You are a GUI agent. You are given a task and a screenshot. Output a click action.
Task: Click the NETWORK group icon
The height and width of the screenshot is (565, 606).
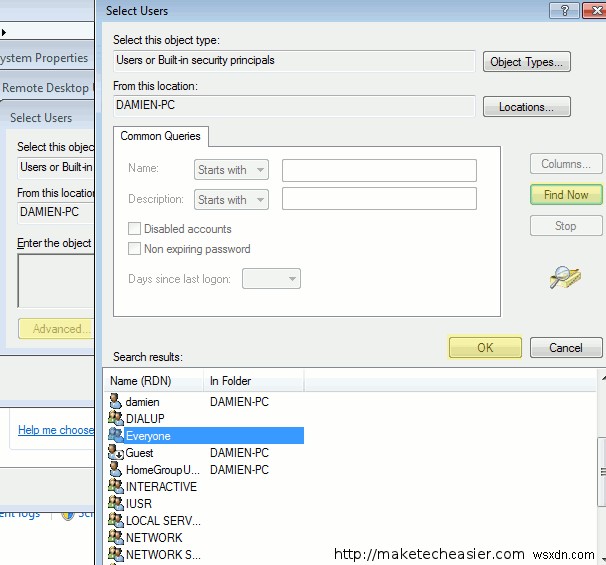(116, 537)
